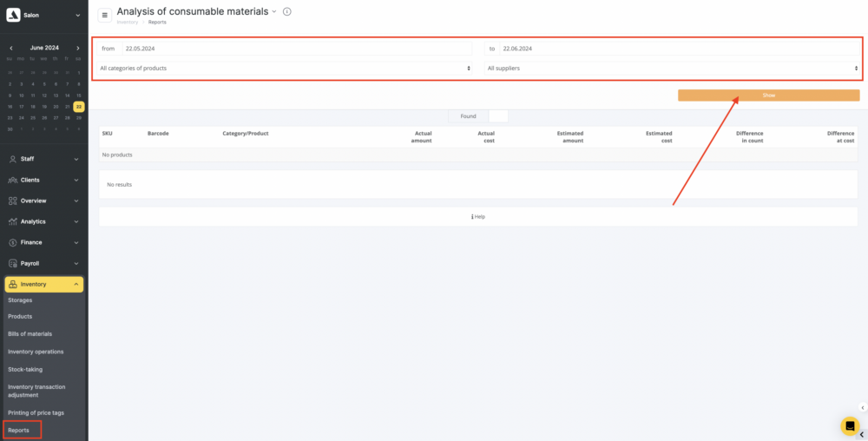868x441 pixels.
Task: Click the Staff person icon in sidebar
Action: tap(12, 159)
